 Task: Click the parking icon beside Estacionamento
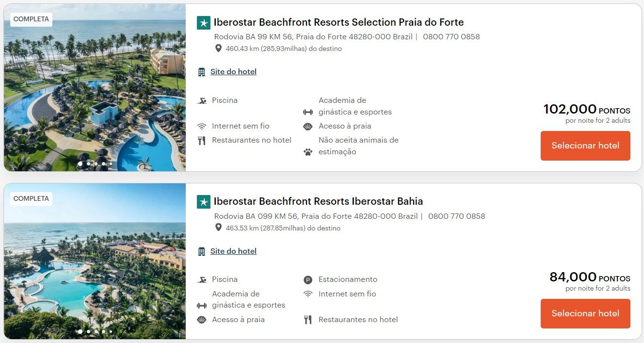(307, 280)
